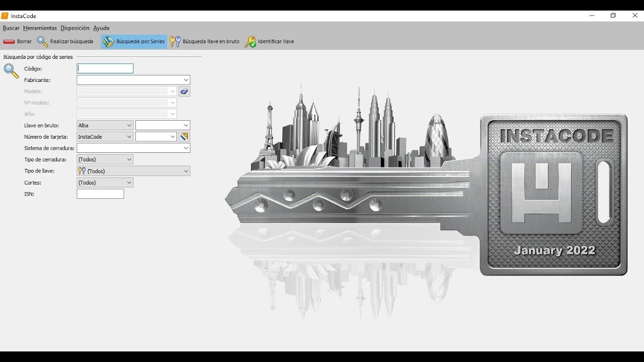Open the Buscar menu
Viewport: 644px width, 362px height.
[x=11, y=28]
